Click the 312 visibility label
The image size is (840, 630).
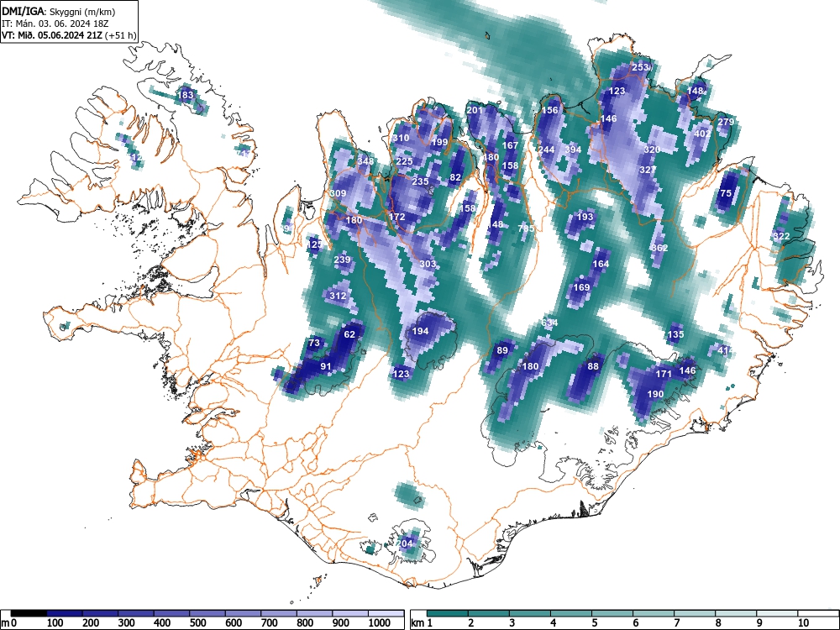click(x=338, y=296)
